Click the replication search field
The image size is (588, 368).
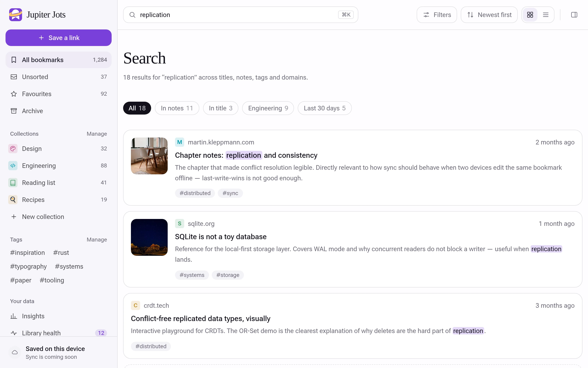click(x=240, y=15)
